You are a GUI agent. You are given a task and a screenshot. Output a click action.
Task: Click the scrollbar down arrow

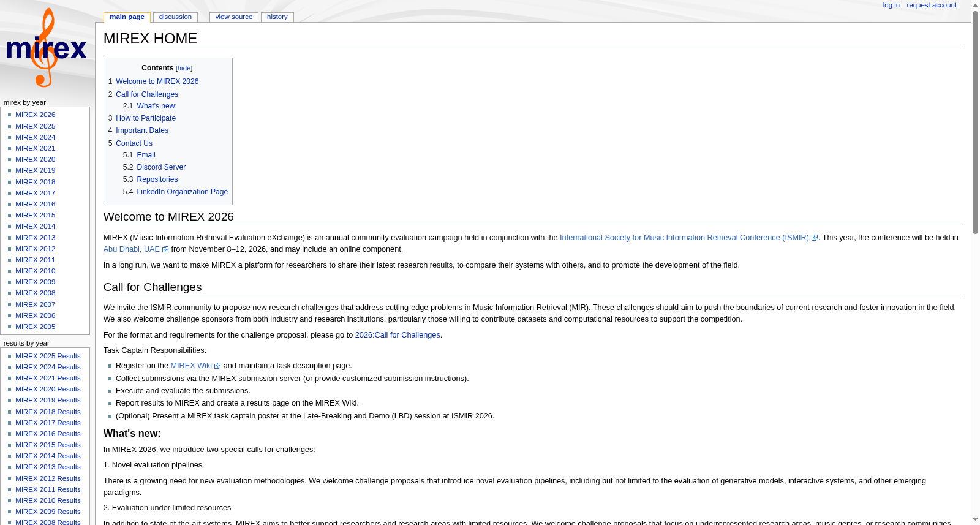tap(975, 519)
